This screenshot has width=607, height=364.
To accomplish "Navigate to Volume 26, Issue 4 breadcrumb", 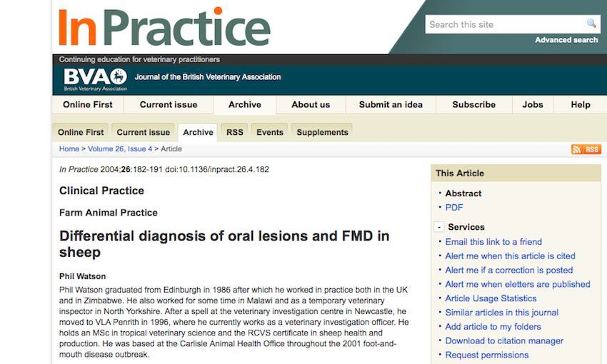I will 120,149.
